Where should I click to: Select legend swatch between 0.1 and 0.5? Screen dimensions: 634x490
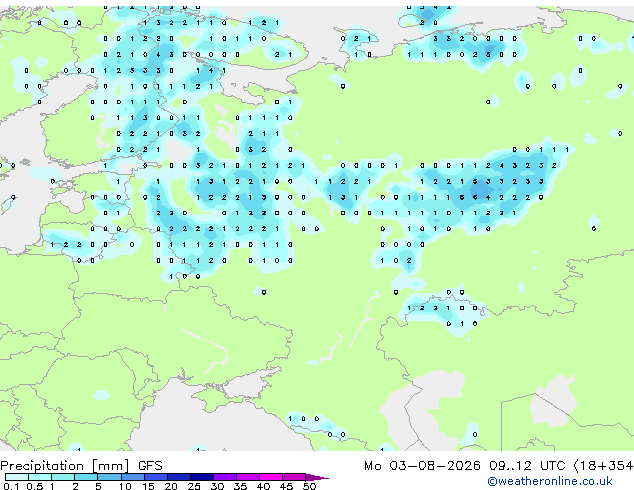(17, 477)
